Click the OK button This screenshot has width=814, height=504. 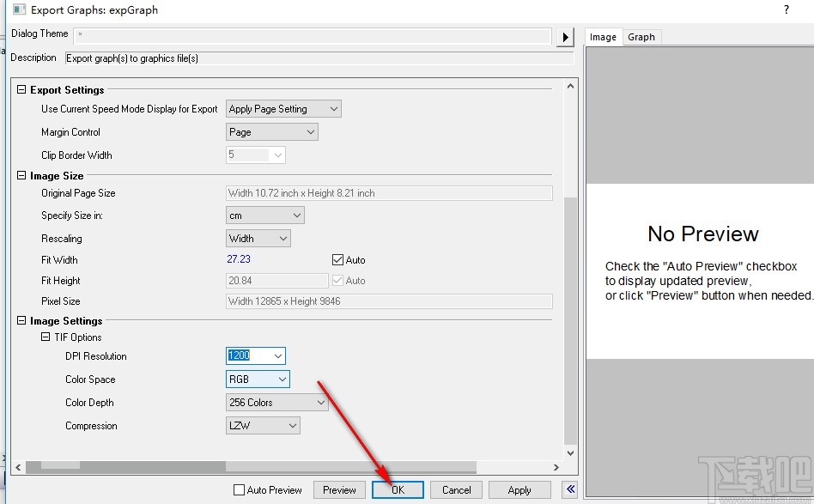point(398,490)
